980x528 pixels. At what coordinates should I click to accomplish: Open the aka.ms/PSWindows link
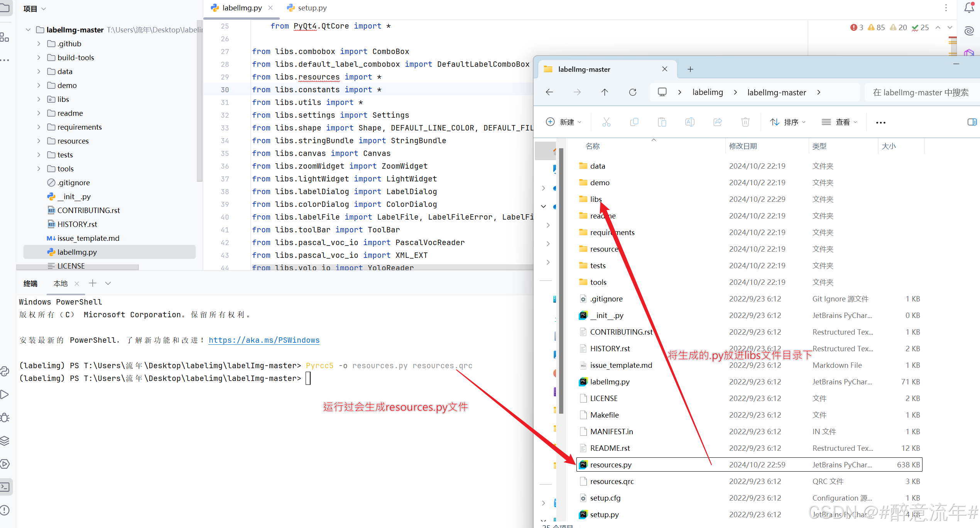(264, 340)
